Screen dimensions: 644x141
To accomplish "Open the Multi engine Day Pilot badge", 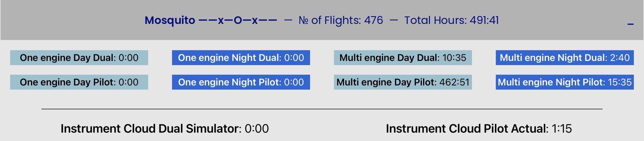I will click(403, 82).
